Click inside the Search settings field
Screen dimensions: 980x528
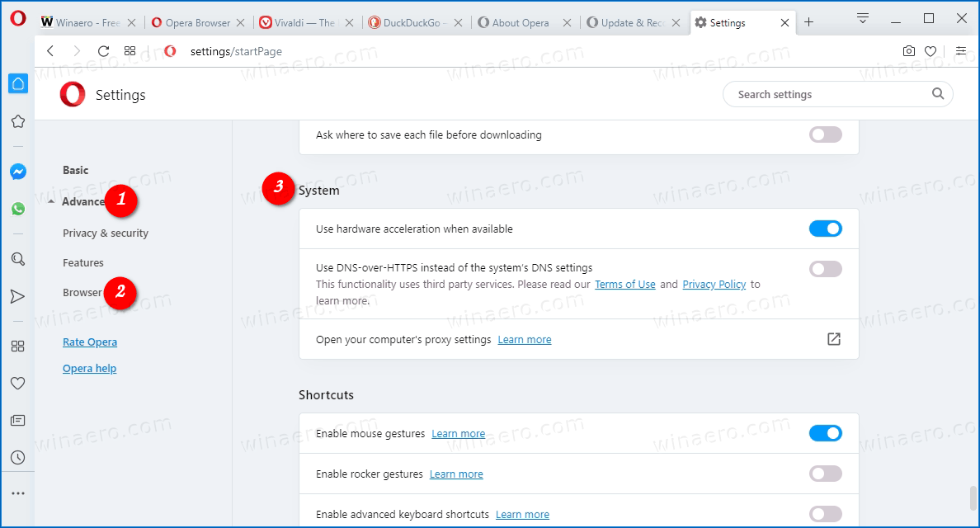(x=825, y=94)
